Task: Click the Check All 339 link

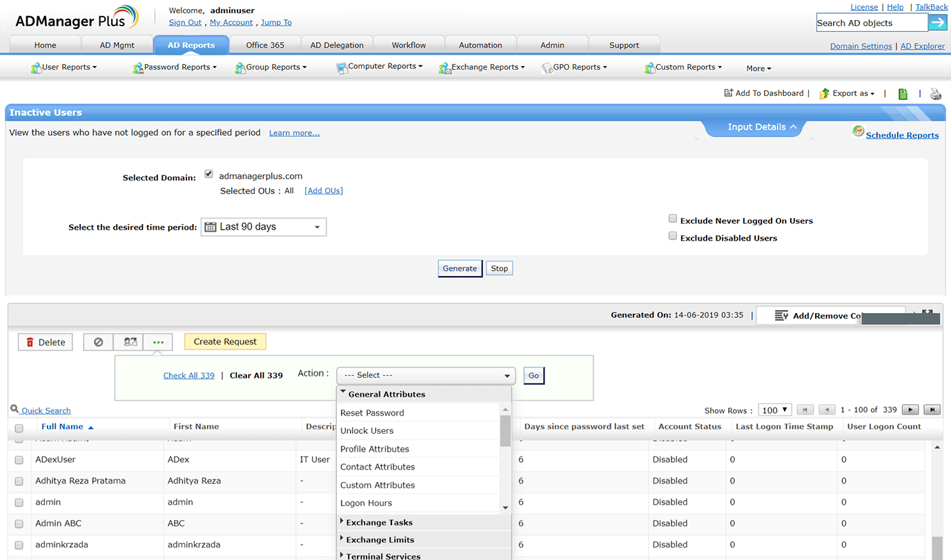Action: point(188,376)
